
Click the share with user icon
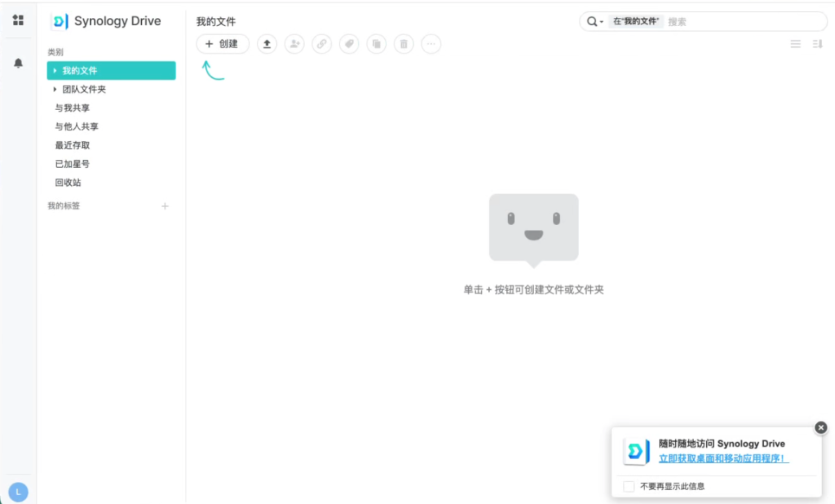294,44
